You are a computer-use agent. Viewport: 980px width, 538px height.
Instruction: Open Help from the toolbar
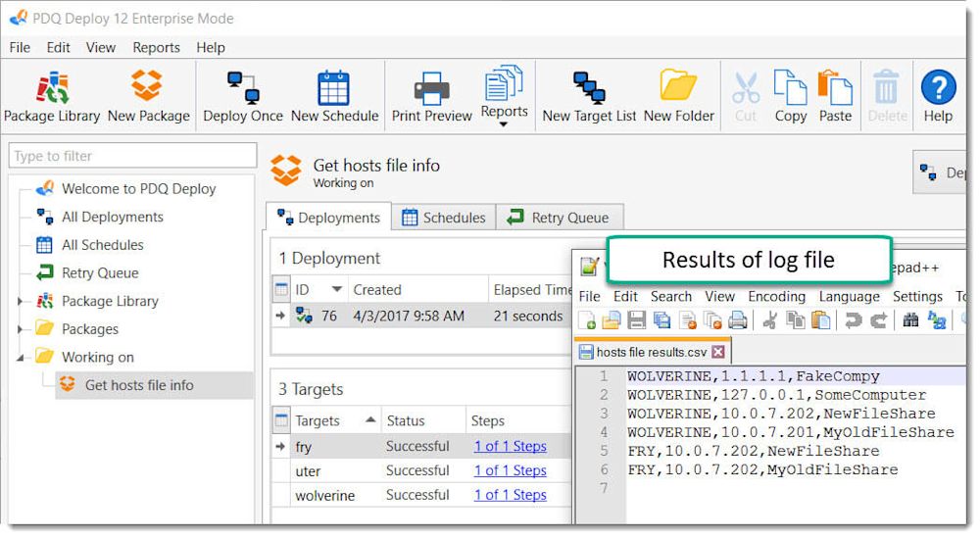[x=938, y=97]
